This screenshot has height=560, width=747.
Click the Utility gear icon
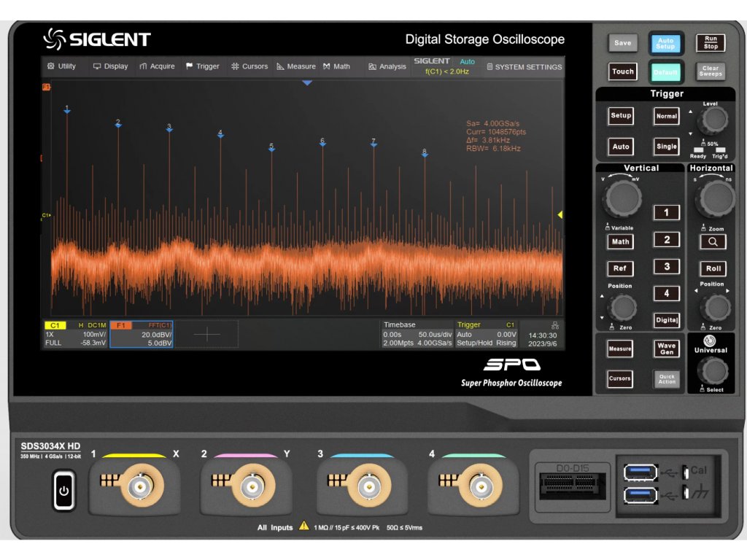51,66
